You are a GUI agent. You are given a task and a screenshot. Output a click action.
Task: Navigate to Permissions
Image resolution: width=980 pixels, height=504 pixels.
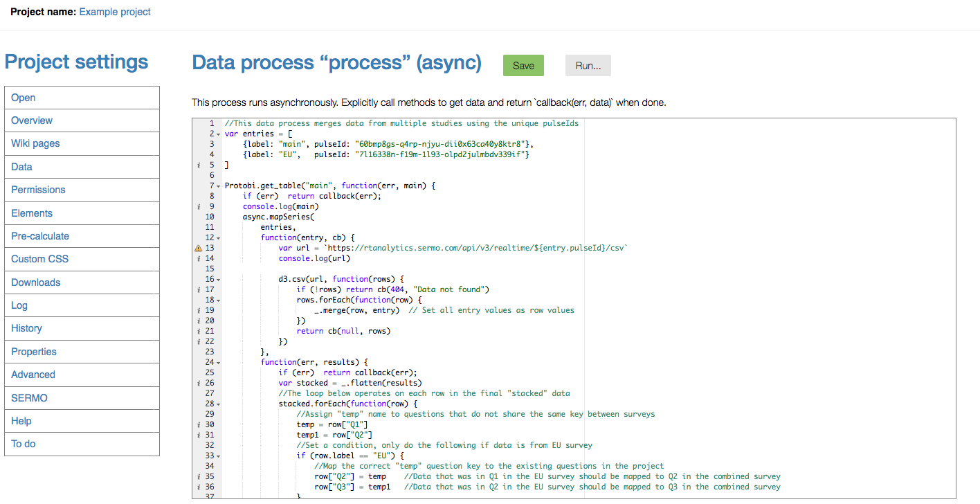point(82,190)
